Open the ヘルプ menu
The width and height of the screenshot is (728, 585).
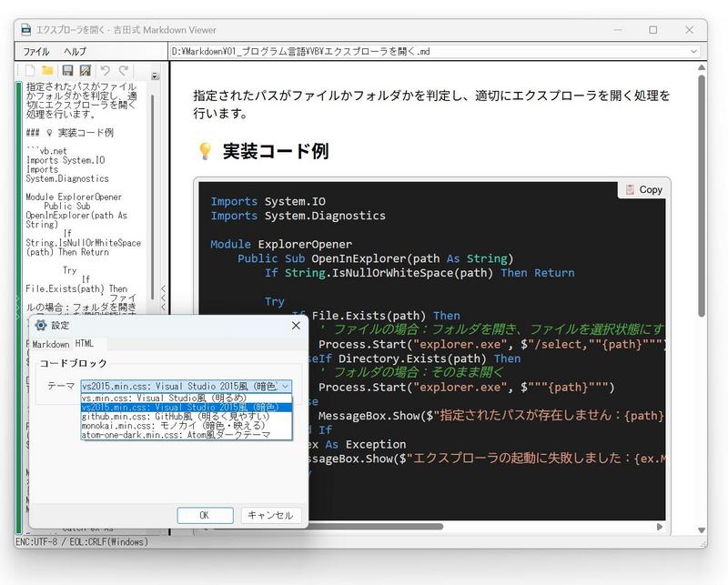point(75,52)
